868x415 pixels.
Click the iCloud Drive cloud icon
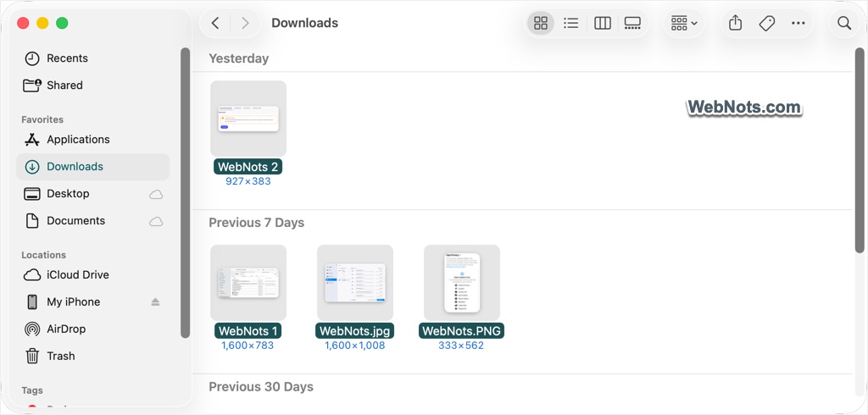[32, 275]
